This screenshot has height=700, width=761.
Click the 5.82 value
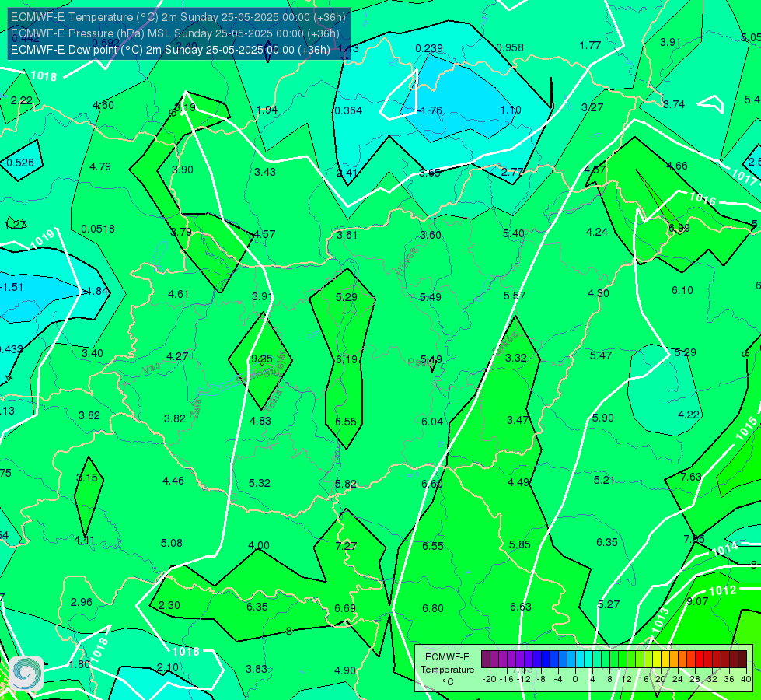click(x=346, y=485)
